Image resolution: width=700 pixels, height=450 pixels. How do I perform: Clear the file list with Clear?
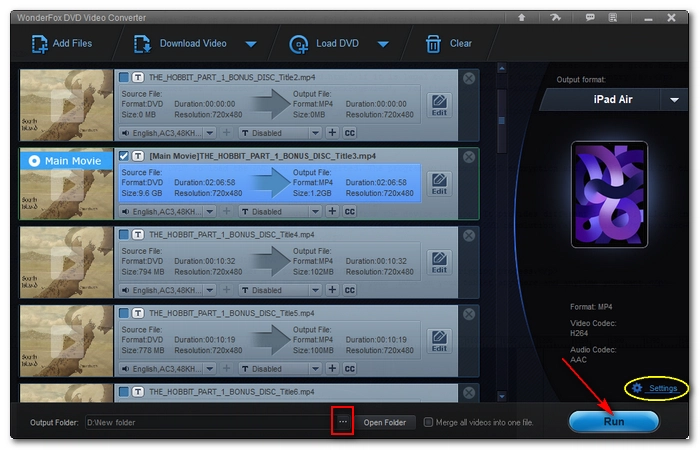448,44
